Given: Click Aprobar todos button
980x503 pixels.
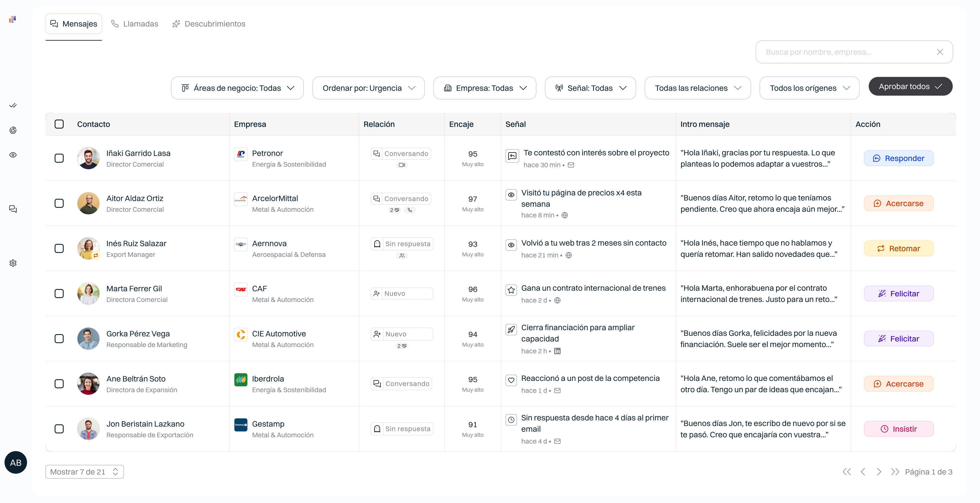Looking at the screenshot, I should (910, 87).
